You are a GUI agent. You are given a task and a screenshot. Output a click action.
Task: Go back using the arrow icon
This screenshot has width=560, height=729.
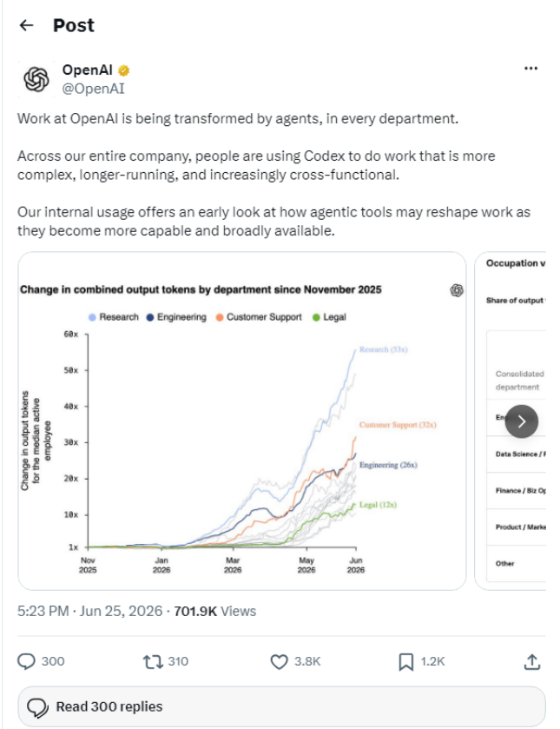coord(27,25)
